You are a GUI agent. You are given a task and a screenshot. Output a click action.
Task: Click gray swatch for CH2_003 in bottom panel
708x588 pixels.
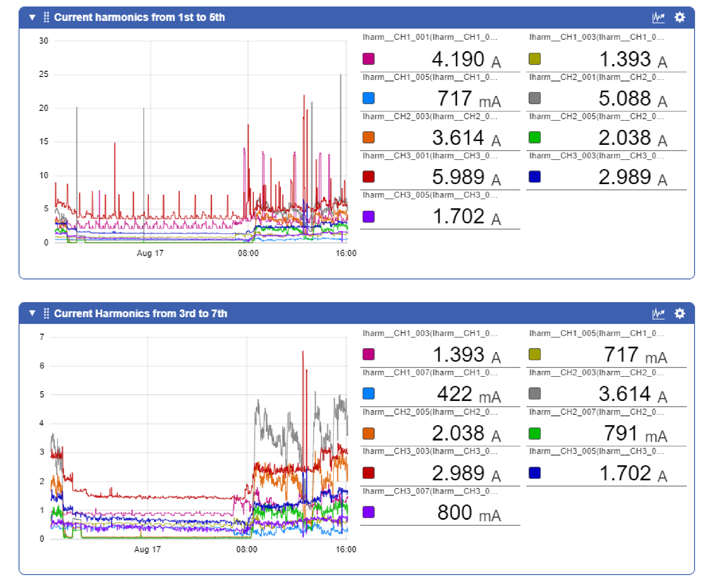coord(535,394)
